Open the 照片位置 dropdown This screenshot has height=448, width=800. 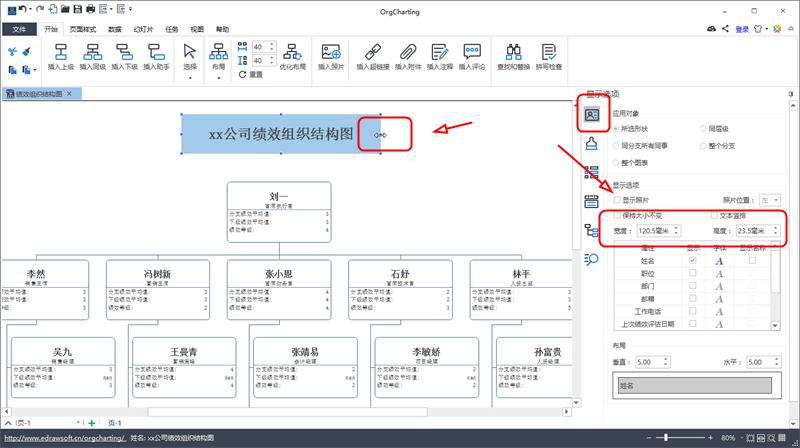click(770, 200)
